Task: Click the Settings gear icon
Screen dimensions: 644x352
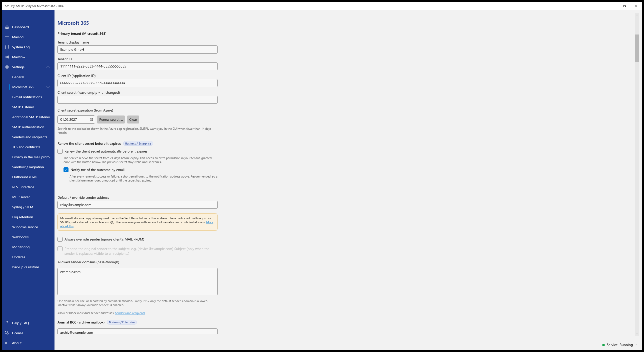Action: pos(7,67)
